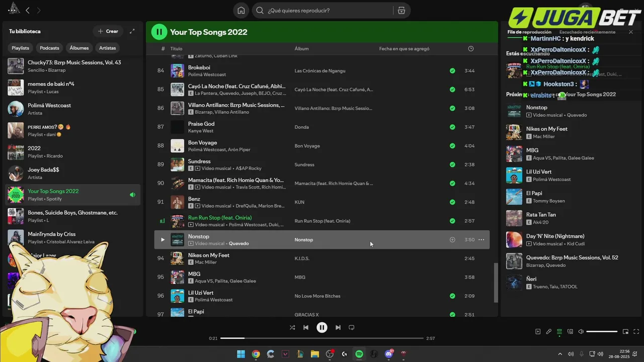Mute with the speaker volume icon
The height and width of the screenshot is (362, 644).
[x=581, y=331]
